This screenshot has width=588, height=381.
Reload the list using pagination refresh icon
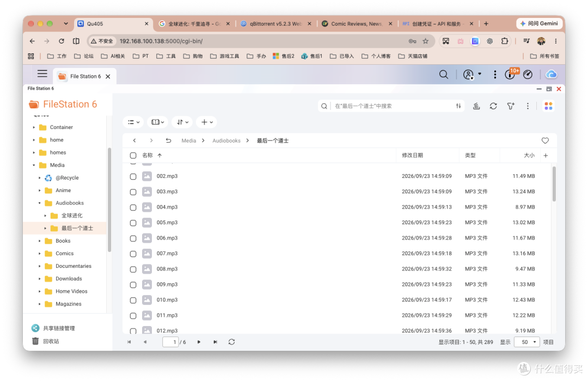tap(232, 342)
